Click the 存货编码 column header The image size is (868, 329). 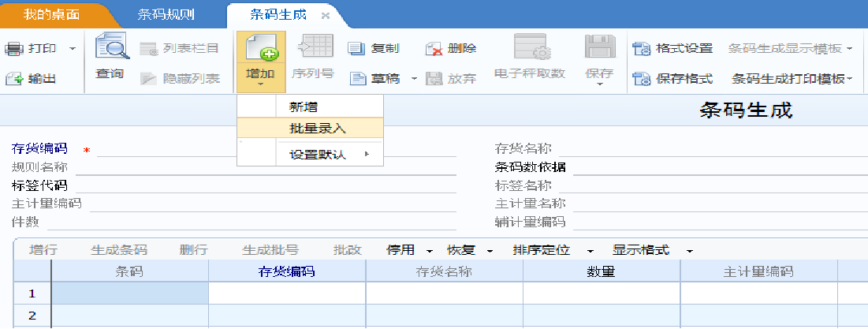click(287, 271)
